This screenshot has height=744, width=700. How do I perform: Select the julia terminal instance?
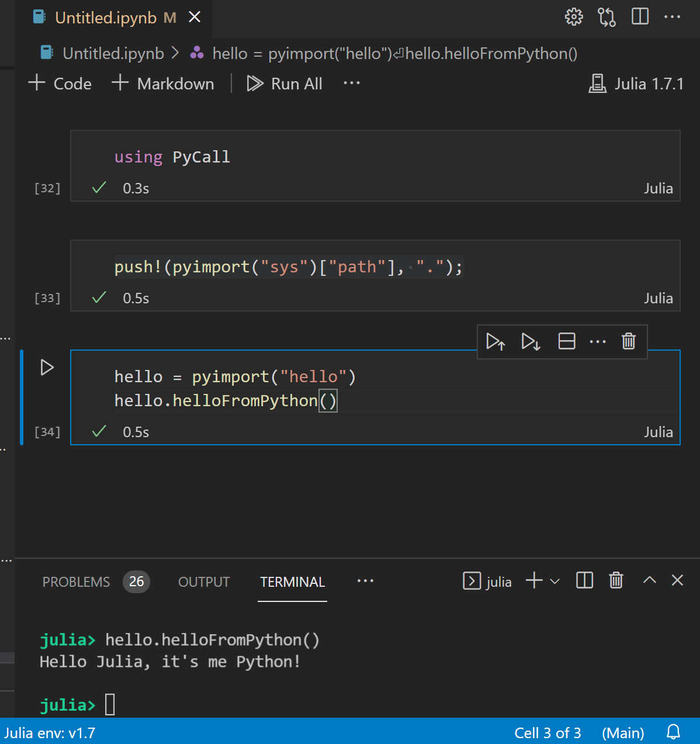tap(487, 582)
